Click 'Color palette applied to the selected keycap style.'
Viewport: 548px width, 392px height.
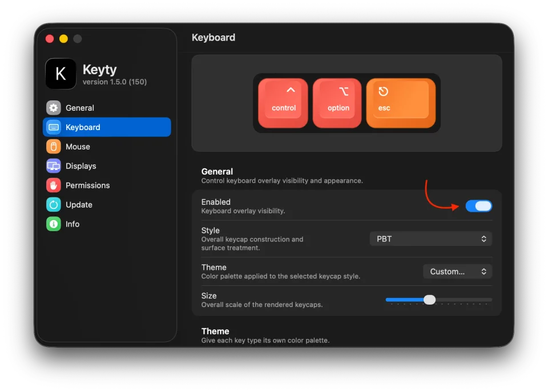coord(281,276)
